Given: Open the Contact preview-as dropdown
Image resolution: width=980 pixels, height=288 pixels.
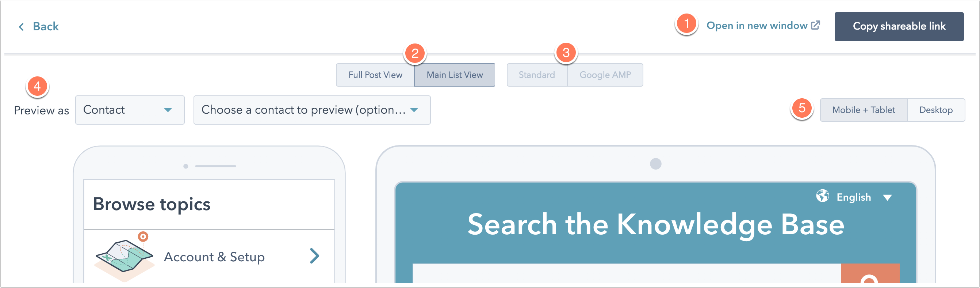Looking at the screenshot, I should [x=130, y=110].
